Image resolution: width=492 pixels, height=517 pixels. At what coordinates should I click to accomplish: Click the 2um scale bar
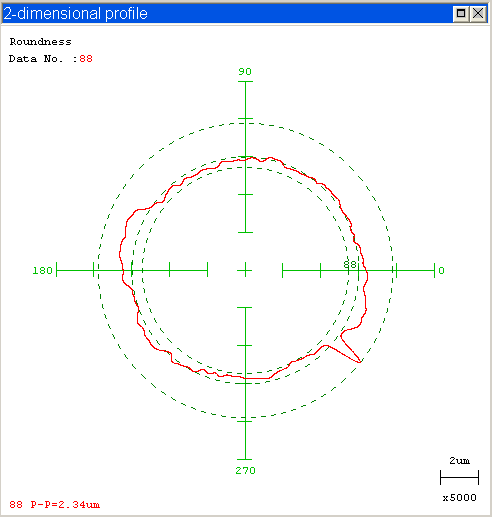coord(459,477)
